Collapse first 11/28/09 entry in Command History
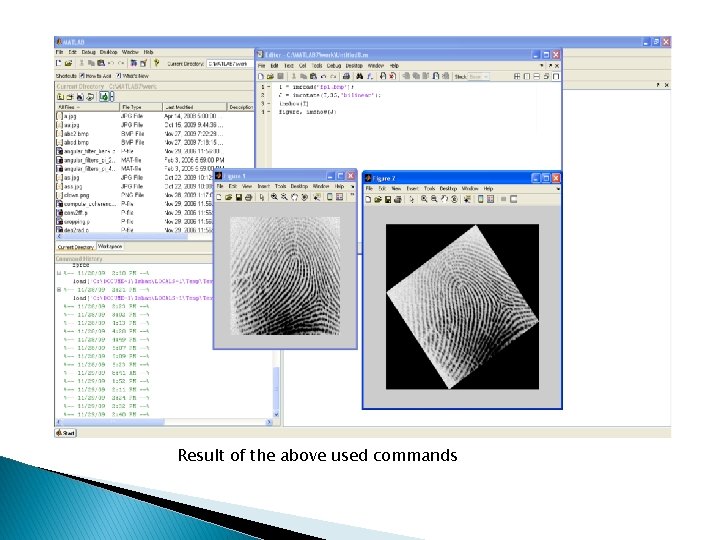The height and width of the screenshot is (540, 720). point(59,273)
